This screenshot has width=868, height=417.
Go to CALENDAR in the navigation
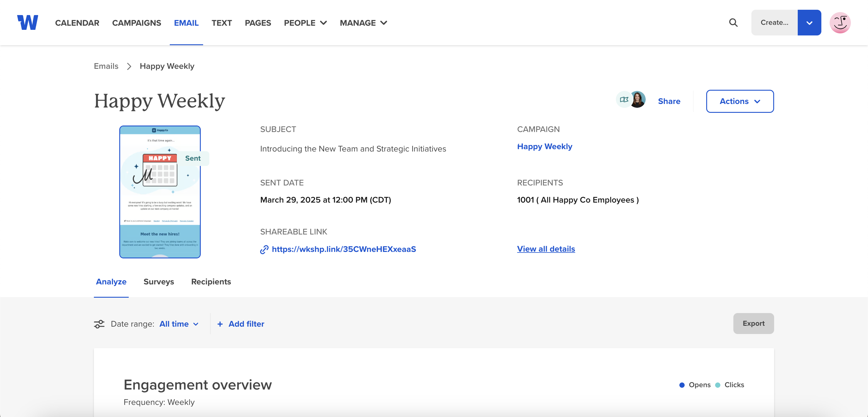coord(77,22)
